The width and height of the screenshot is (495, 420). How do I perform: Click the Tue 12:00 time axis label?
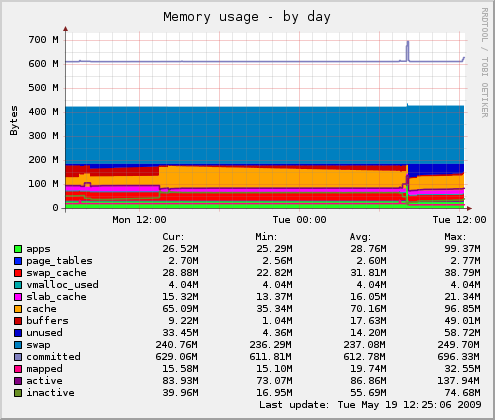459,220
